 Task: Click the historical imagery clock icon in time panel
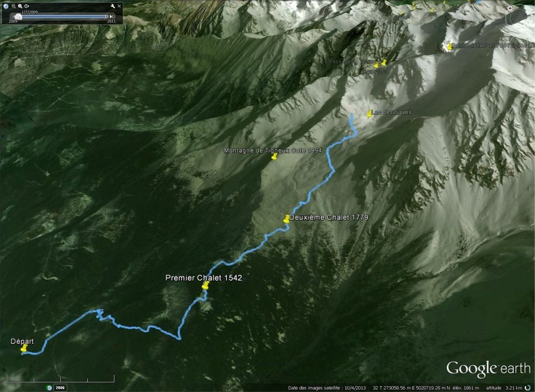coord(6,6)
